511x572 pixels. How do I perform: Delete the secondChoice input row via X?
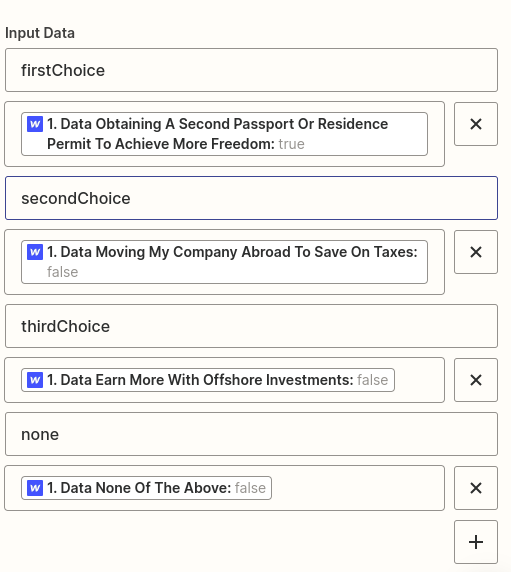tap(476, 252)
